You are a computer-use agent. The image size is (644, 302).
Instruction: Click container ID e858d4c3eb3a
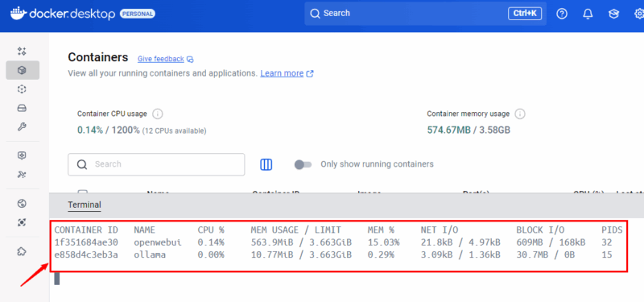86,254
